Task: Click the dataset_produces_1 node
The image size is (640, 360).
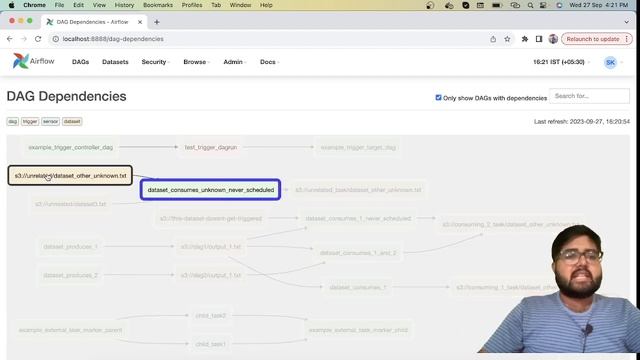Action: click(70, 247)
